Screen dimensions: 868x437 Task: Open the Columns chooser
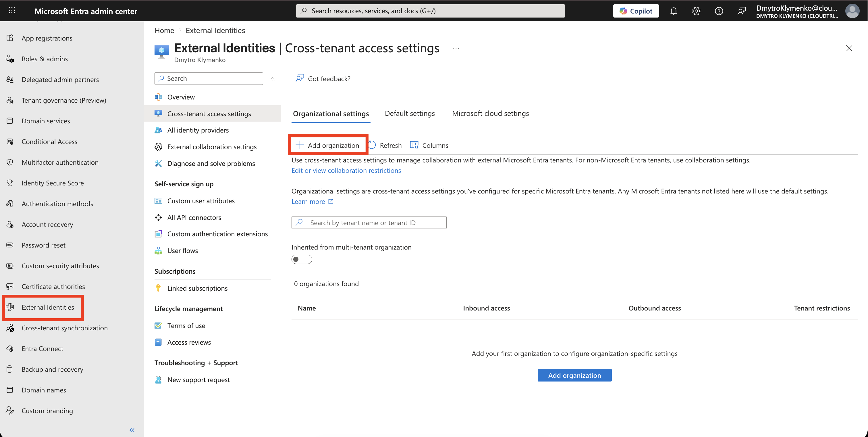[429, 145]
